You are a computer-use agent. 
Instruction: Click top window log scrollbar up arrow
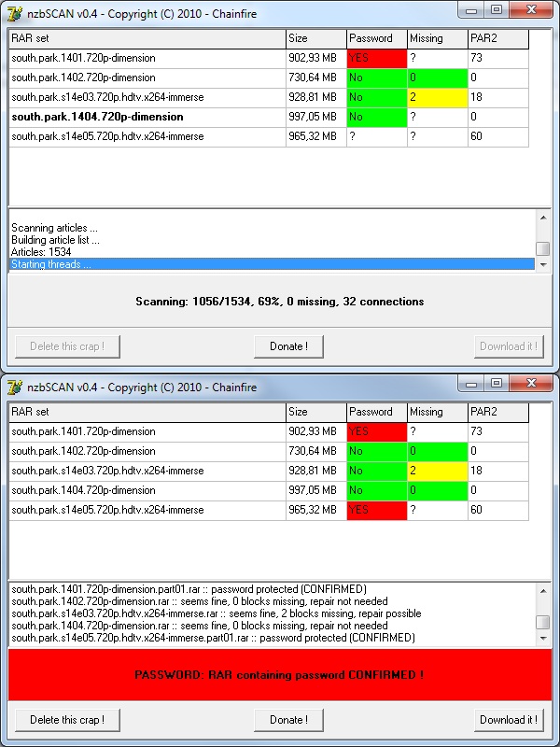click(543, 218)
